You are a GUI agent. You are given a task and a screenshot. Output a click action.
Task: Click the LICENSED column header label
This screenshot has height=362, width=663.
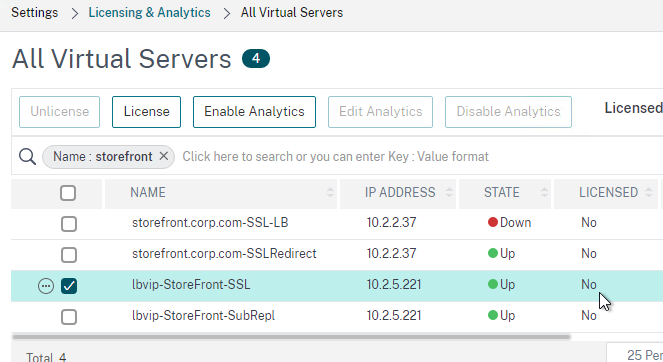pyautogui.click(x=608, y=192)
